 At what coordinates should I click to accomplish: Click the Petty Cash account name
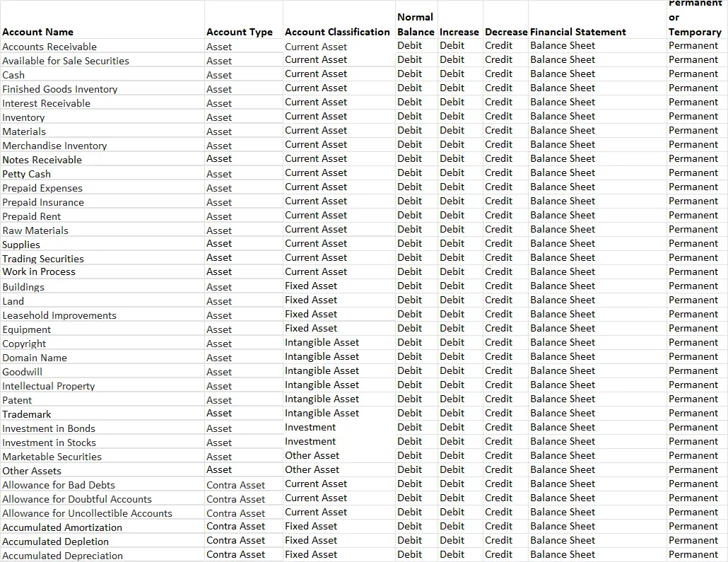pos(27,174)
